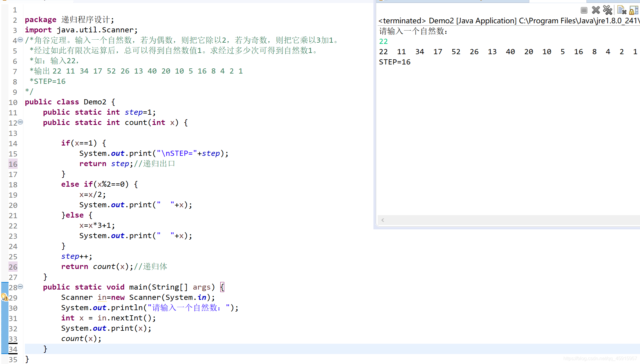Click the if(x==1) condition

tap(79, 143)
